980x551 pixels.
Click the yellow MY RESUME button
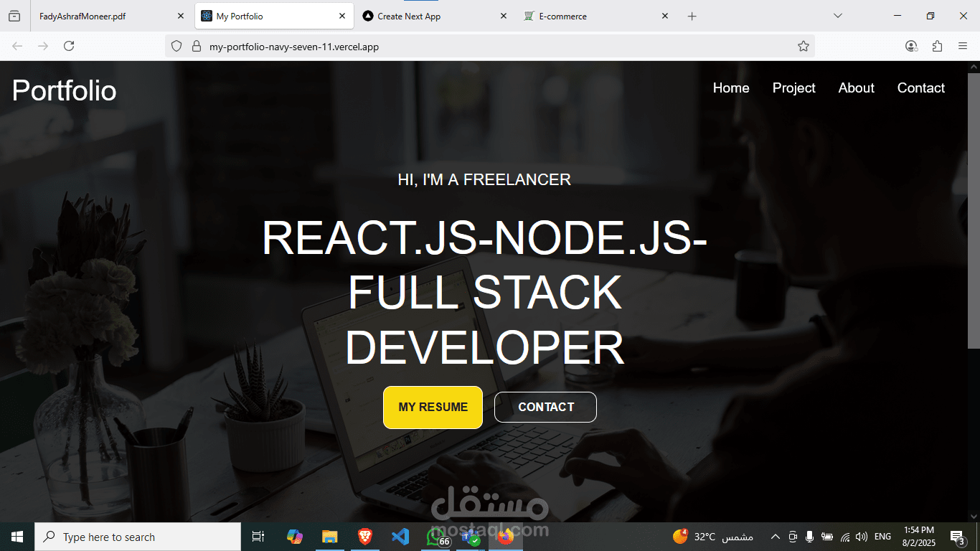pos(433,407)
